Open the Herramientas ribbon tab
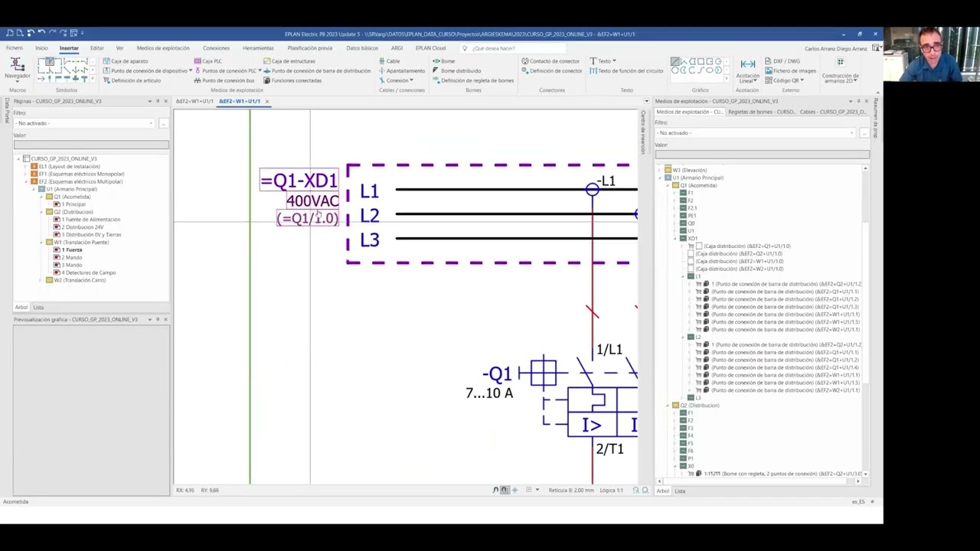 pos(258,48)
